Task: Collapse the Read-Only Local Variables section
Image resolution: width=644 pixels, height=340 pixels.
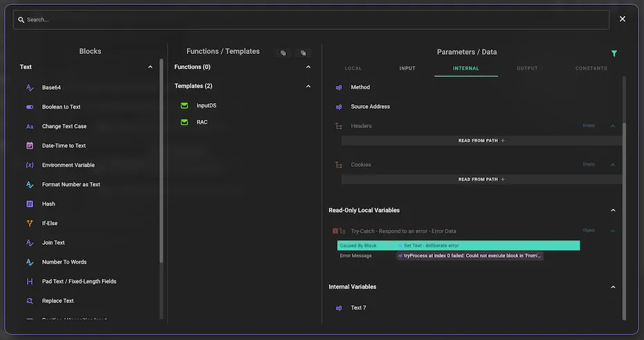Action: click(613, 211)
